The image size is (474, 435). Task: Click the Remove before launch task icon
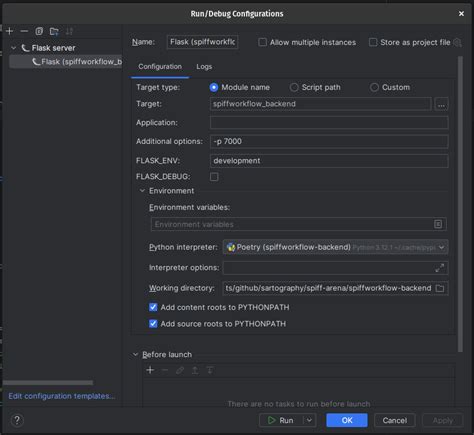click(x=165, y=370)
